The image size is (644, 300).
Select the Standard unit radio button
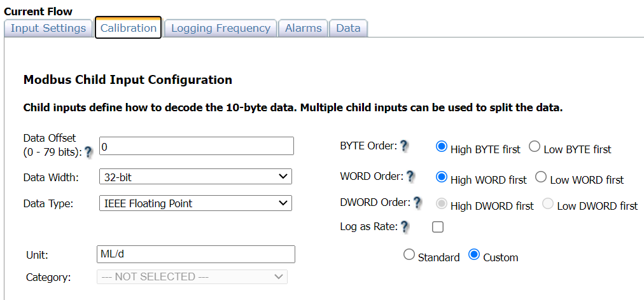tap(409, 255)
